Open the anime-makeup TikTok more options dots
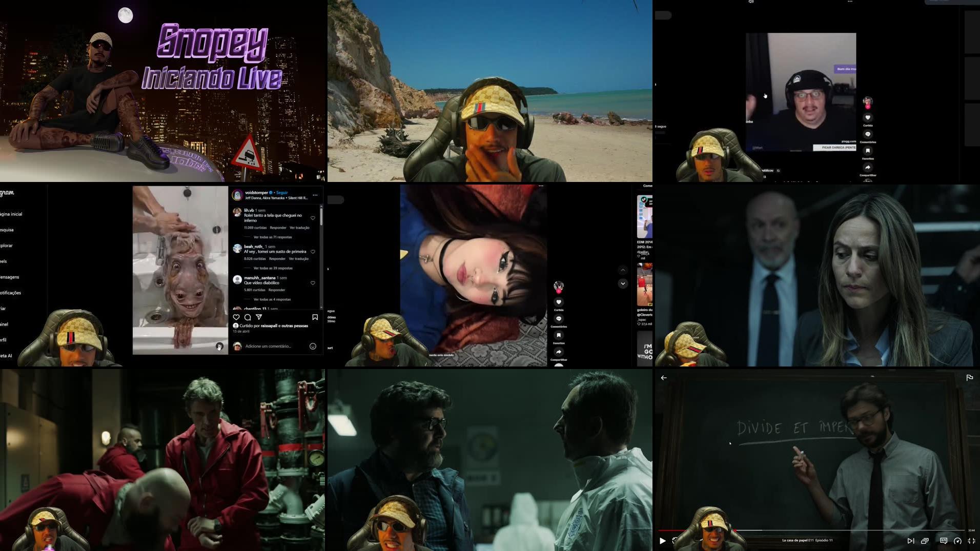Image resolution: width=980 pixels, height=551 pixels. (541, 186)
